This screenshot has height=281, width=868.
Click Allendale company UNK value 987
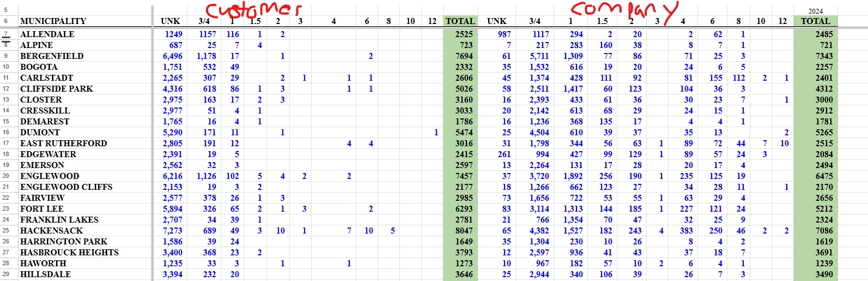[x=504, y=34]
